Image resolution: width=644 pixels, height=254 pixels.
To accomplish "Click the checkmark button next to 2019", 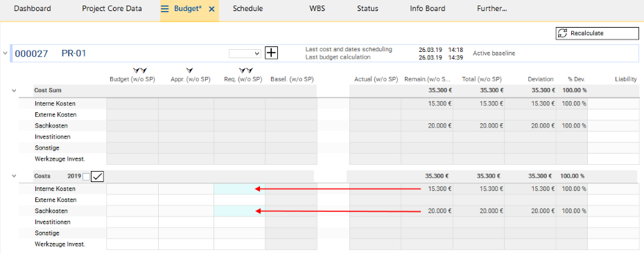I will 97,176.
